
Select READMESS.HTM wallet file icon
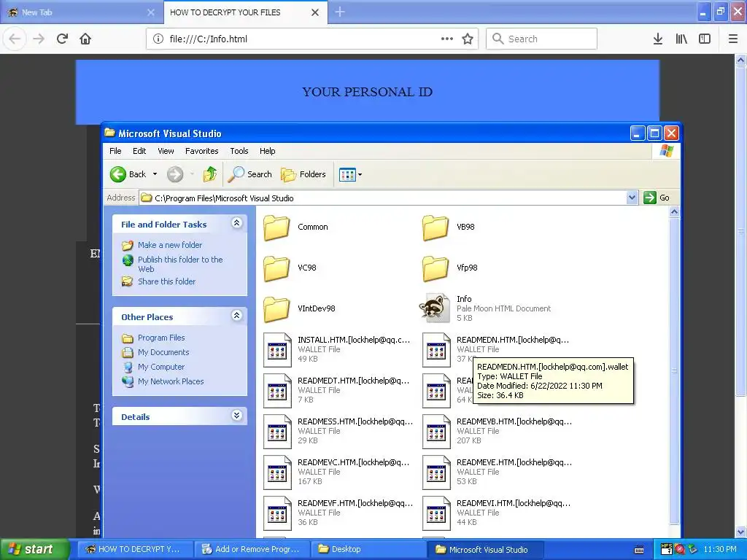[277, 432]
